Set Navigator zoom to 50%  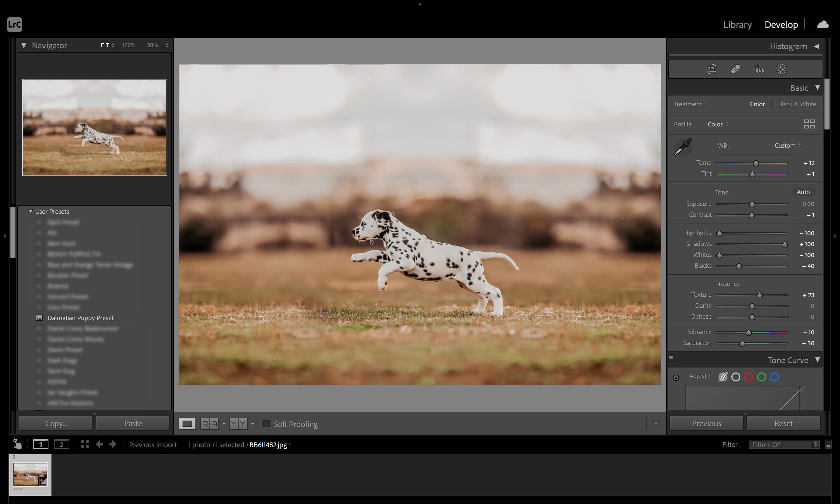coord(152,45)
